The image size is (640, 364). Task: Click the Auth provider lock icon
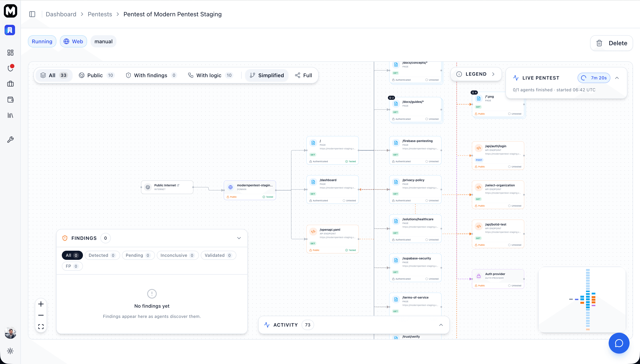[479, 276]
